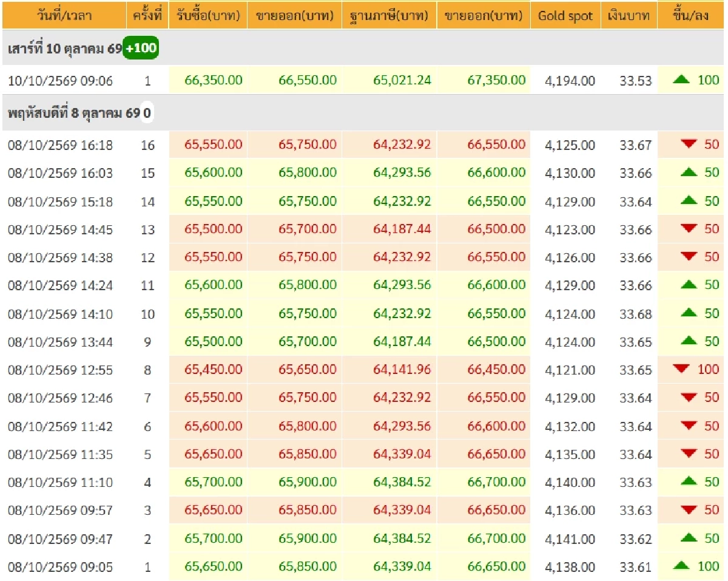Click round number 16 in the ครั้งที่ column

pos(147,145)
